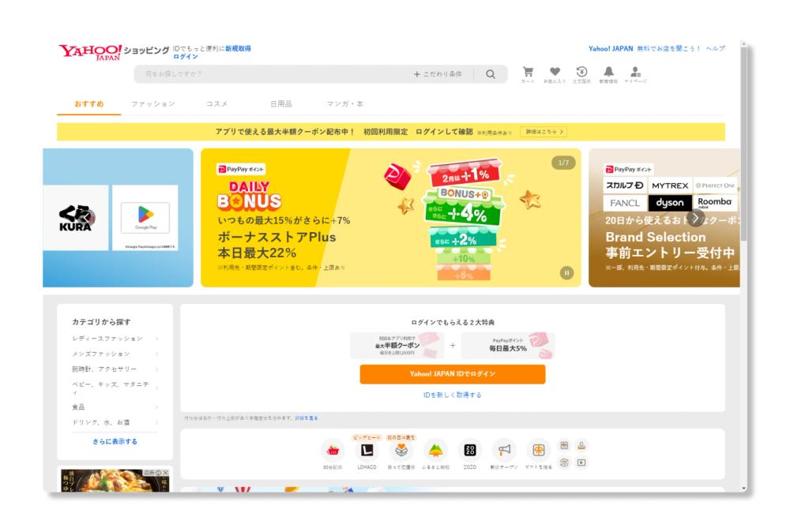Expand ドリンク、水、お酒 category
The image size is (790, 532).
click(x=115, y=422)
